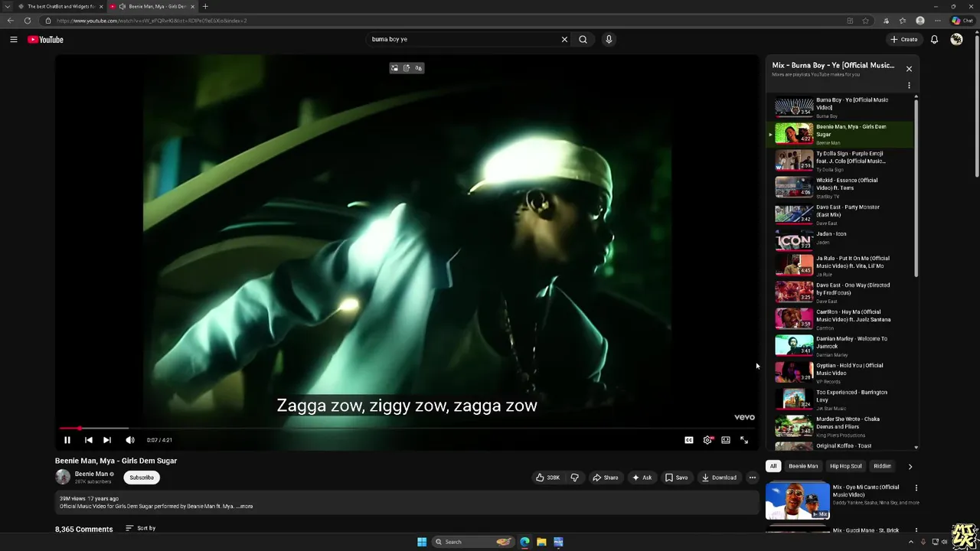The height and width of the screenshot is (551, 980).
Task: Open browser settings and more menu
Action: pos(938,21)
